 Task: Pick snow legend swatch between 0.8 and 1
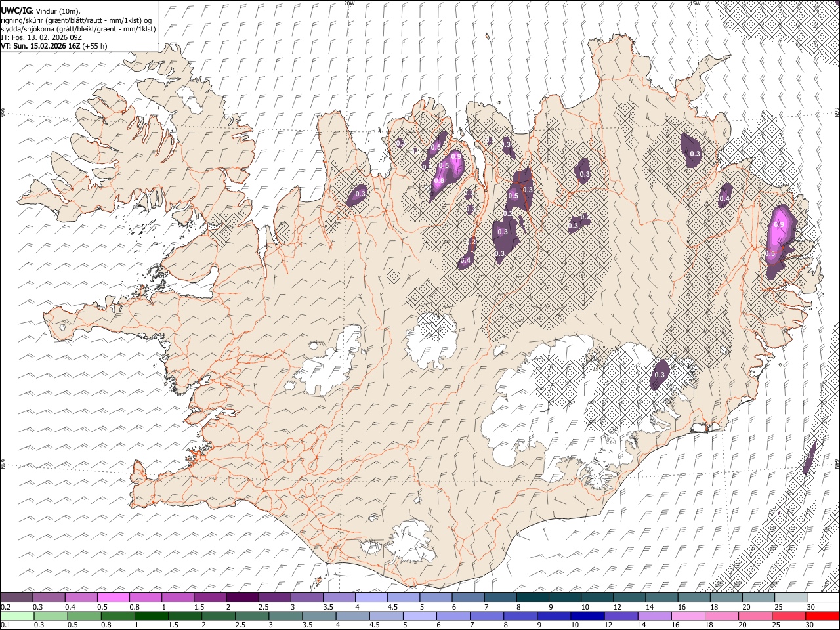click(x=145, y=598)
